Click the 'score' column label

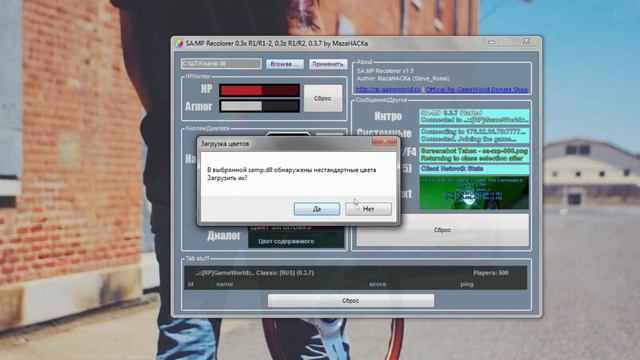point(378,284)
